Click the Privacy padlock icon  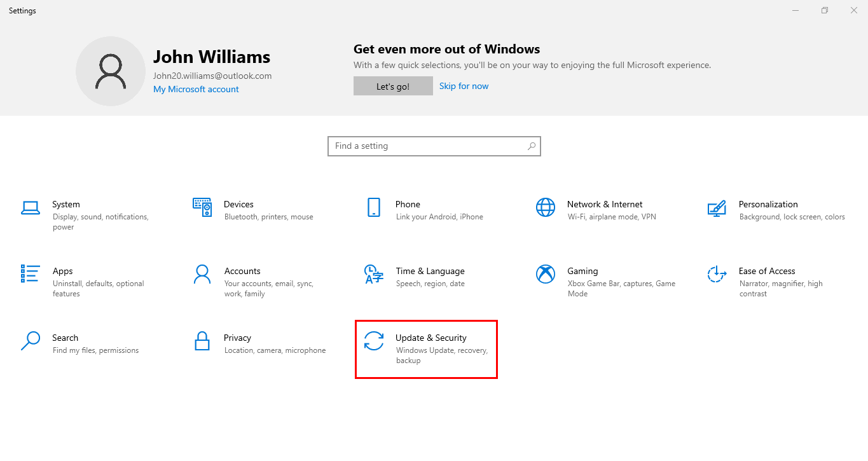pyautogui.click(x=202, y=341)
